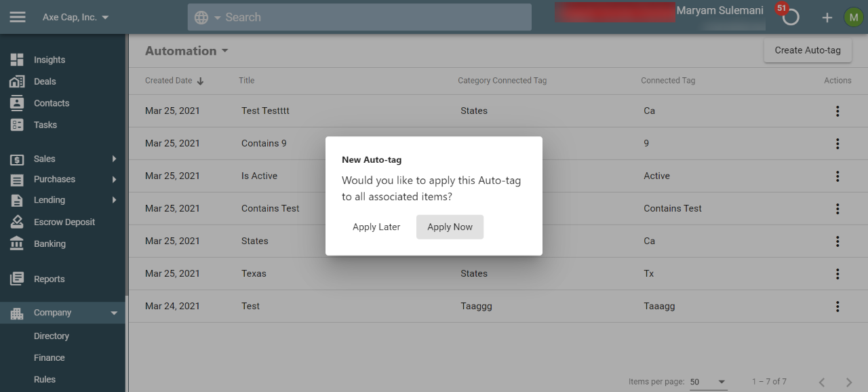868x392 pixels.
Task: Expand the Lending submenu arrow
Action: click(x=114, y=200)
